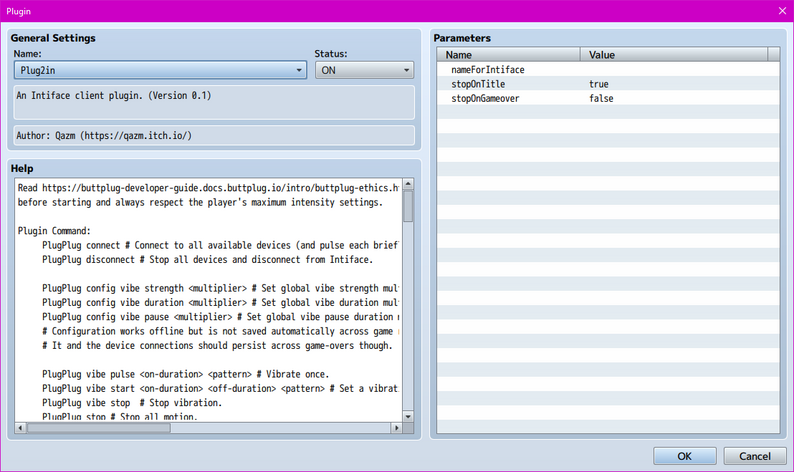Click the Value column header in Parameters
794x472 pixels.
click(673, 55)
